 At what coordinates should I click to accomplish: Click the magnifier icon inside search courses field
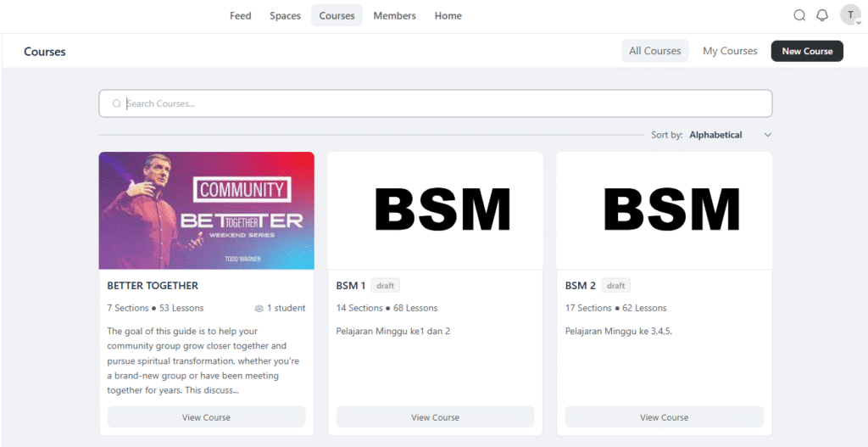[x=117, y=103]
